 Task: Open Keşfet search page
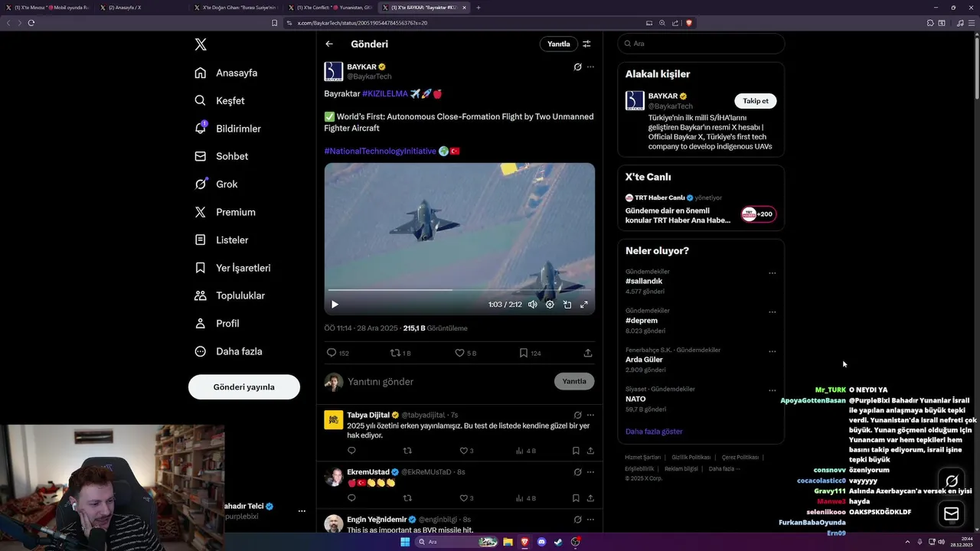coord(220,100)
